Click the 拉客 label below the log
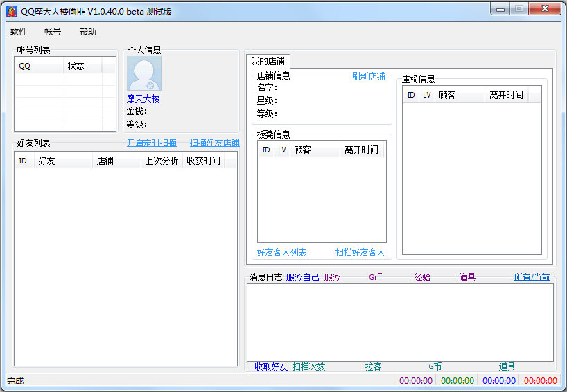Image resolution: width=567 pixels, height=392 pixels. point(373,366)
